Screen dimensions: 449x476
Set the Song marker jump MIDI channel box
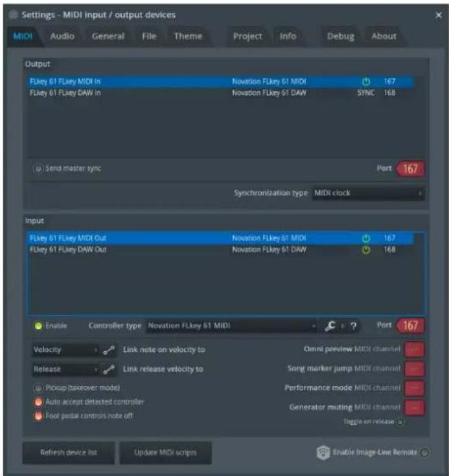415,369
